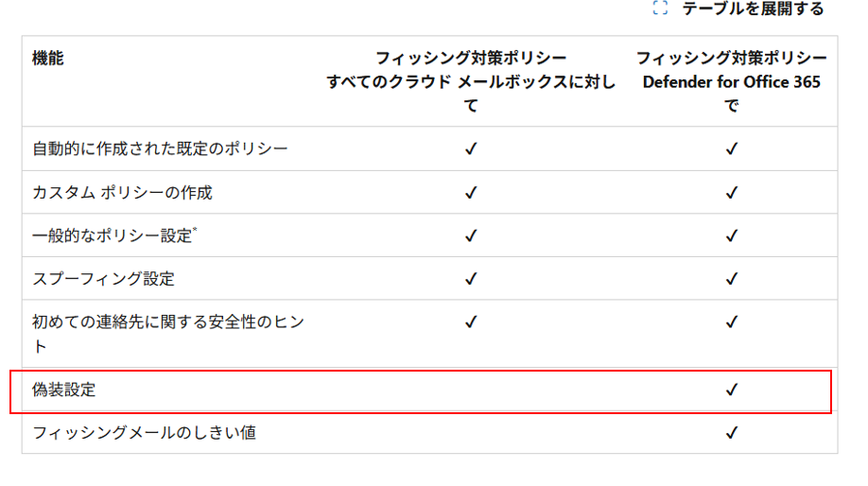The image size is (868, 486).
Task: Click the カスタム ポリシーの作成 row label
Action: (x=122, y=193)
